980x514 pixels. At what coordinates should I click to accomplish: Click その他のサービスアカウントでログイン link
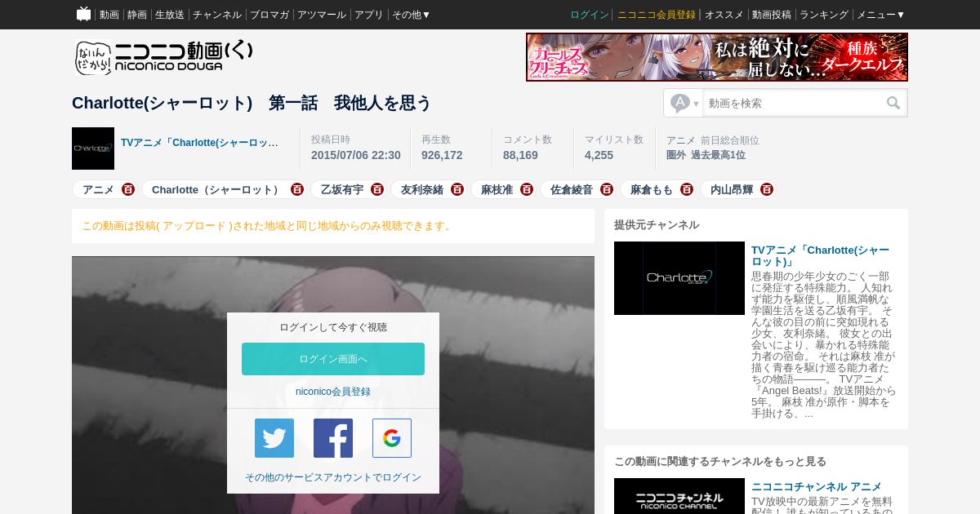pos(333,477)
